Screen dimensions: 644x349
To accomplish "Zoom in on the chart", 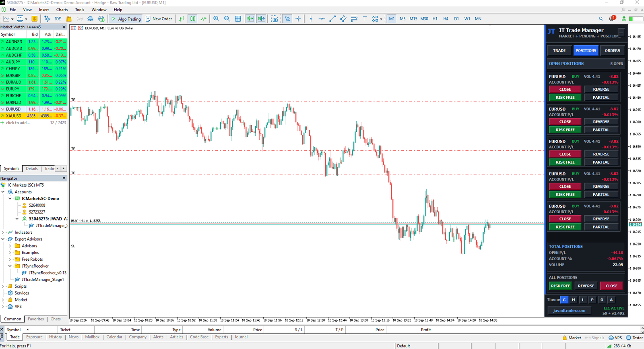I will (217, 19).
